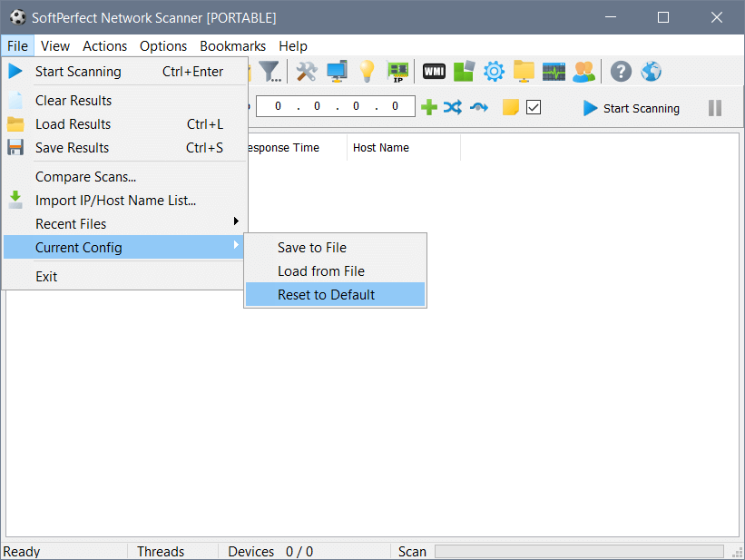Open the shared network folder icon
Screen dimensions: 745x560
(x=524, y=72)
